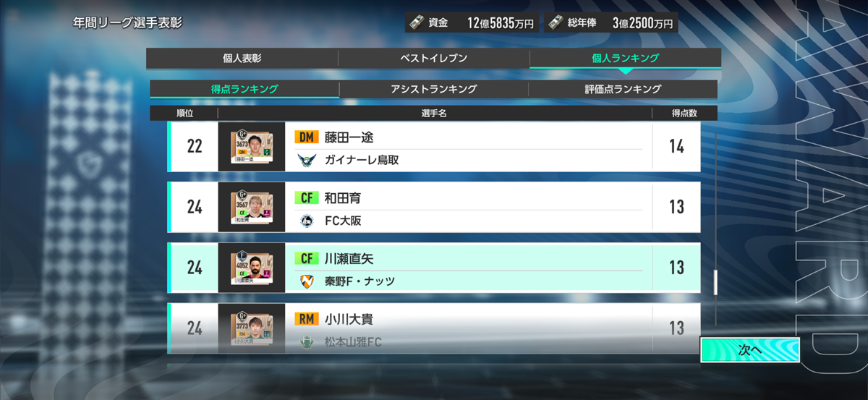The height and width of the screenshot is (400, 868).
Task: Open 和田育 player card thumbnail
Action: [252, 207]
